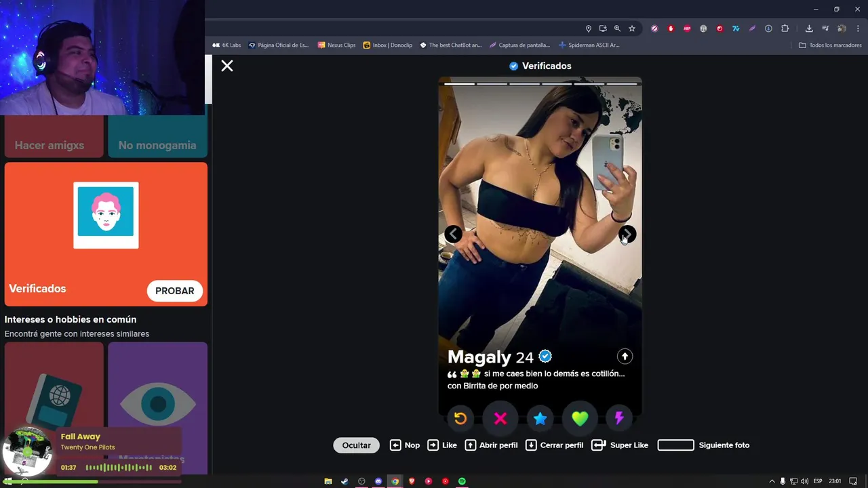Click the browser profile avatar
Viewport: 868px width, 488px height.
842,28
